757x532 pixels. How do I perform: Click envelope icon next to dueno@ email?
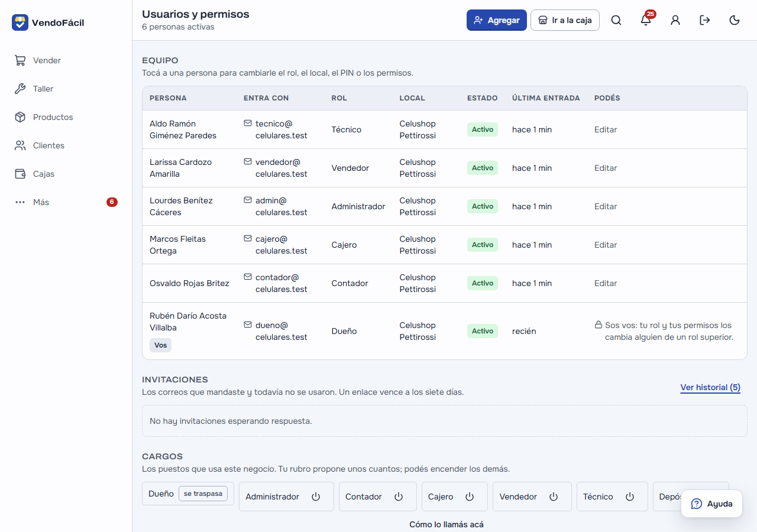coord(248,325)
